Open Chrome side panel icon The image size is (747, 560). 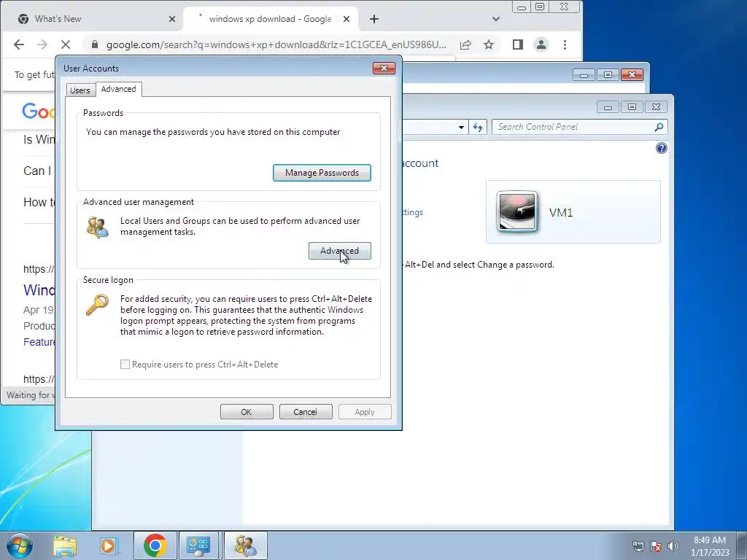coord(518,44)
